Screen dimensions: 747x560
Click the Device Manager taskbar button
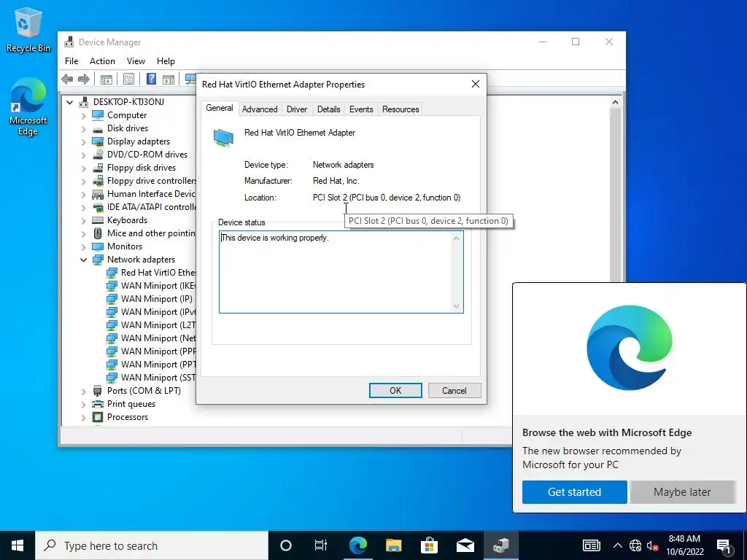pos(500,545)
